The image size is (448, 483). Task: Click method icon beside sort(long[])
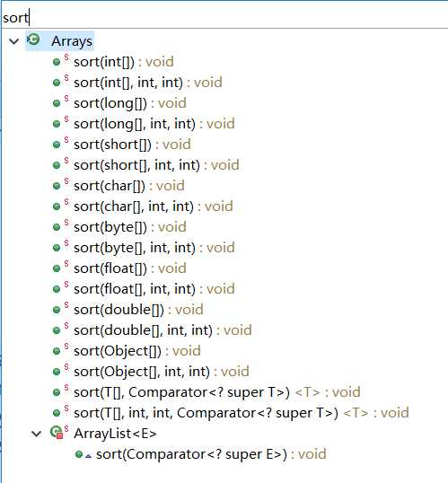coord(57,104)
